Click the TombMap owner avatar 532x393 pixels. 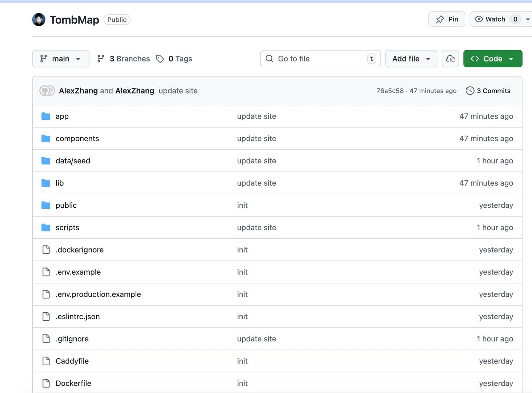tap(39, 20)
